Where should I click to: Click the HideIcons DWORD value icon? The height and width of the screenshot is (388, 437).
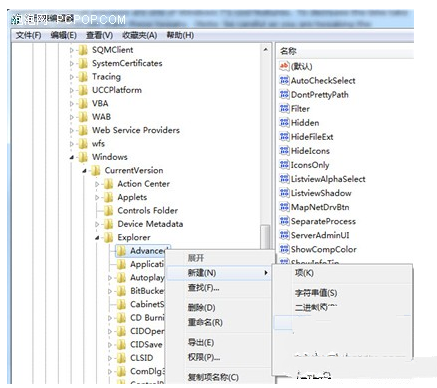pyautogui.click(x=284, y=151)
